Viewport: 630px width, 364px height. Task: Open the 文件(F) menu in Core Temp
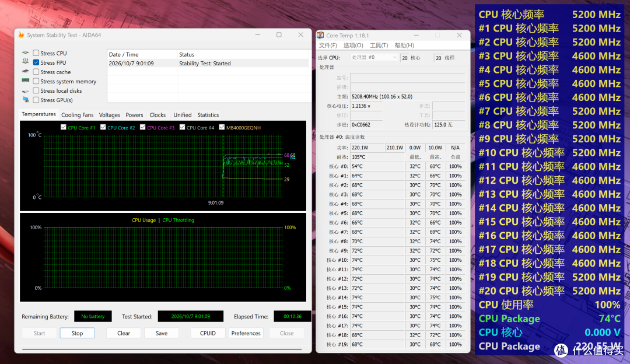pos(328,45)
